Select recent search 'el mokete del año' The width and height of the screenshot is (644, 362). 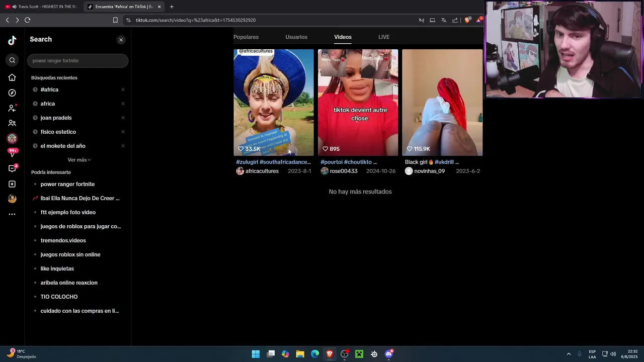pyautogui.click(x=63, y=146)
